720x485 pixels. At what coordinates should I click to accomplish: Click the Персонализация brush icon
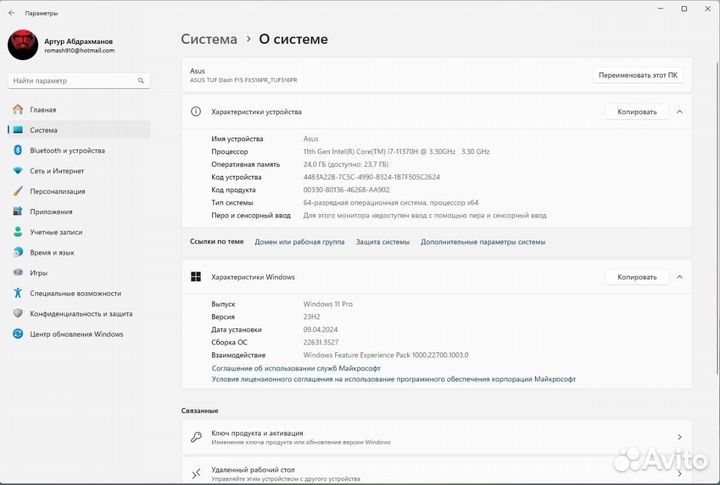tap(18, 191)
